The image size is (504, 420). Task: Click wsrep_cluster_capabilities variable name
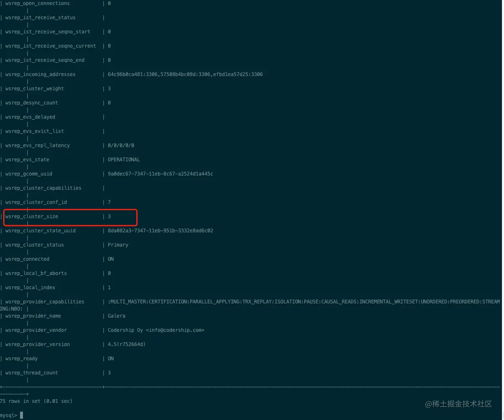(43, 188)
